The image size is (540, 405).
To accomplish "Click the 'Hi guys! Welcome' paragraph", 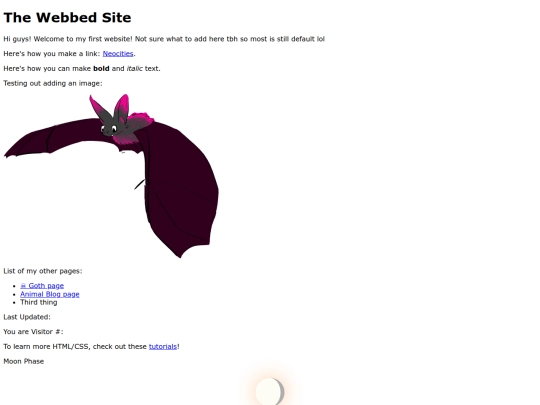I will click(164, 39).
